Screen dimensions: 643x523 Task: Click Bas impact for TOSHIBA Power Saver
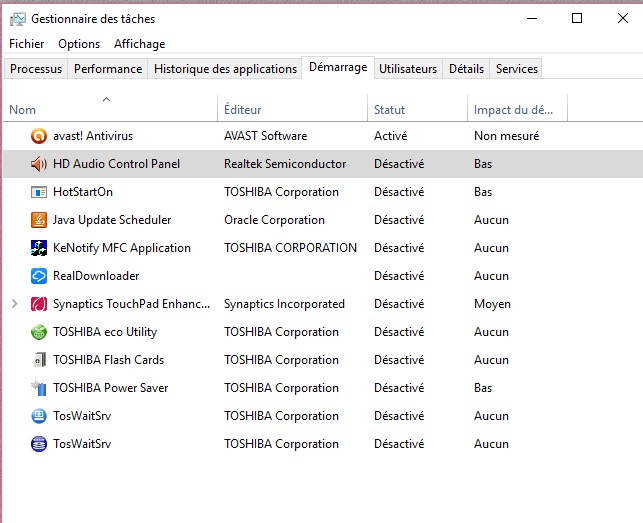click(x=483, y=388)
